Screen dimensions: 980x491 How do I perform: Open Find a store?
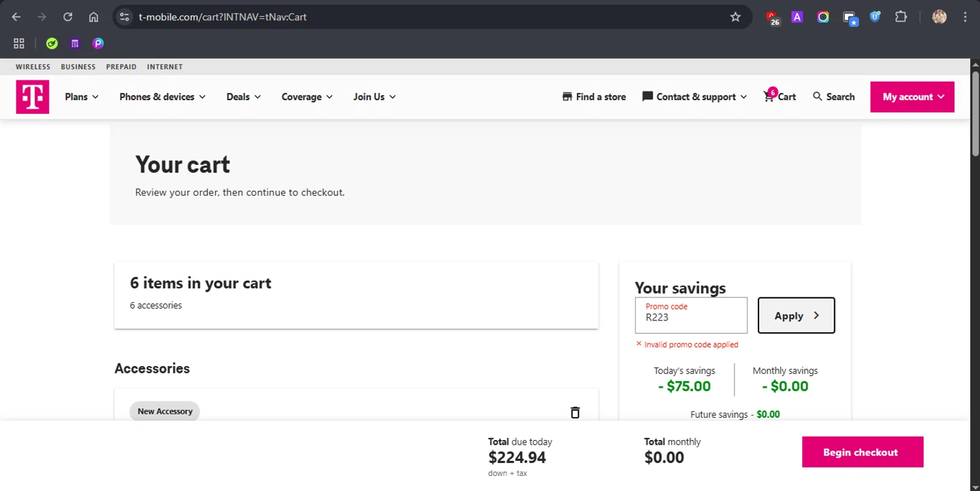(594, 97)
